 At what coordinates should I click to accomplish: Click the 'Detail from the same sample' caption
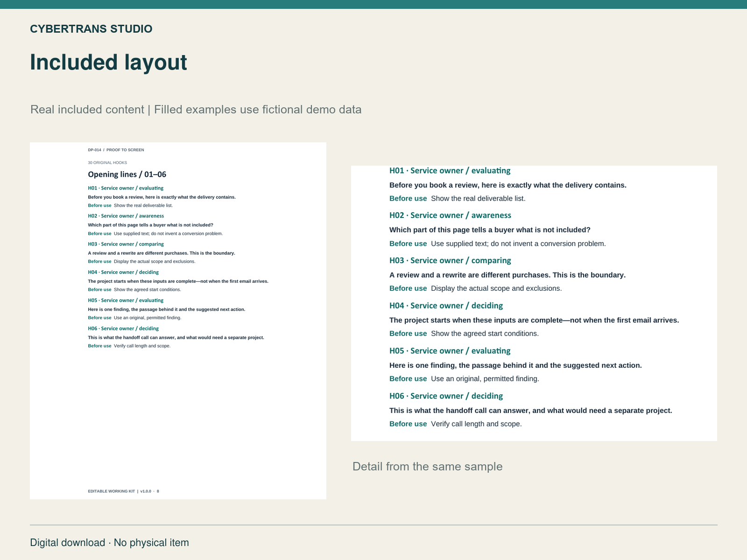coord(428,467)
